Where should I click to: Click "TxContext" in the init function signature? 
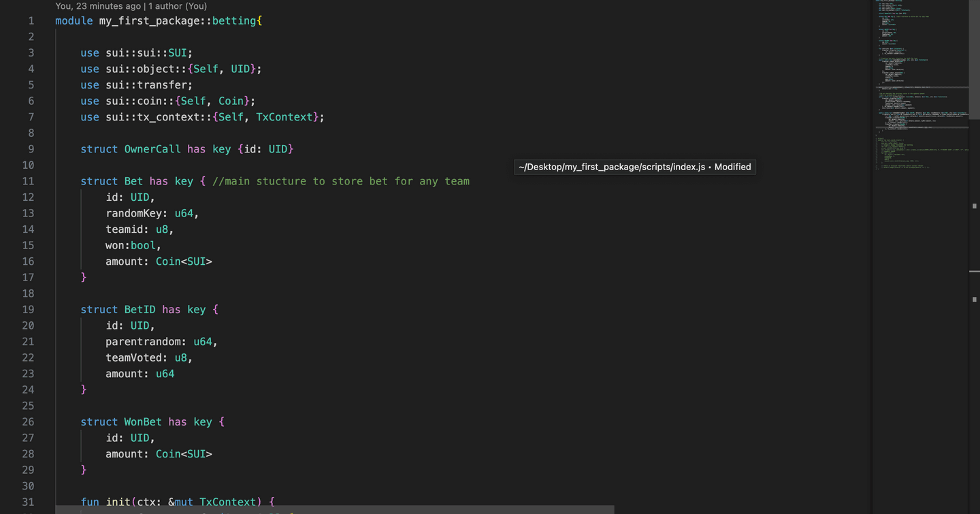[227, 502]
